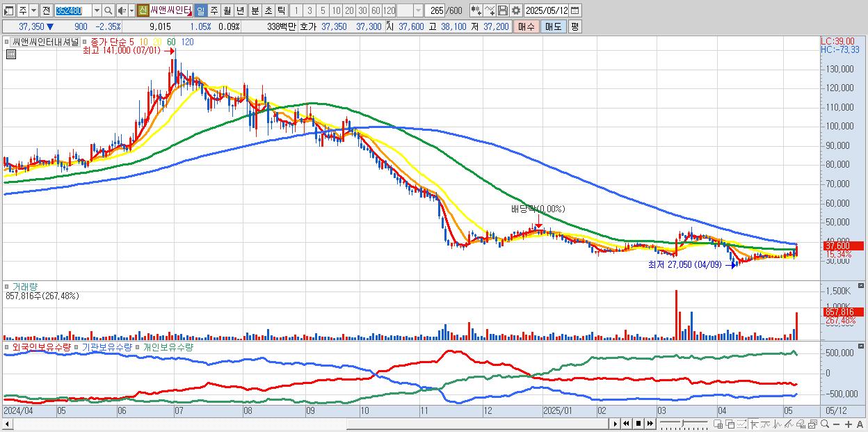This screenshot has width=868, height=432.
Task: Select the 120 interval preset
Action: coord(389,10)
